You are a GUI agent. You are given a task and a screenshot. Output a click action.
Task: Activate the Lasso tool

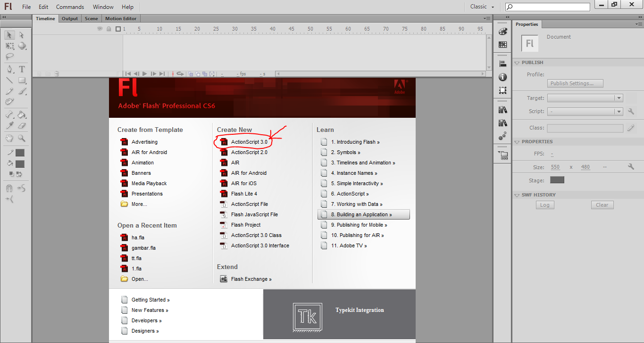[x=9, y=57]
